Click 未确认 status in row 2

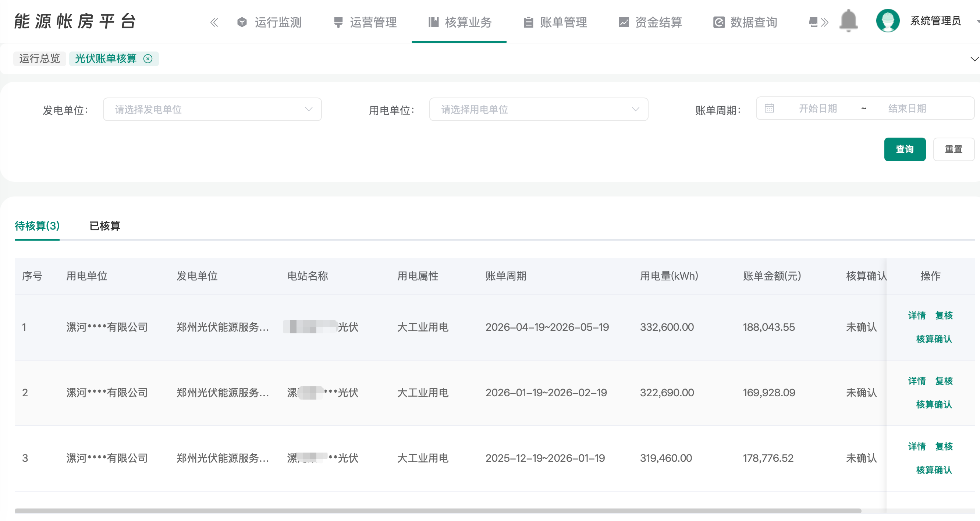861,392
